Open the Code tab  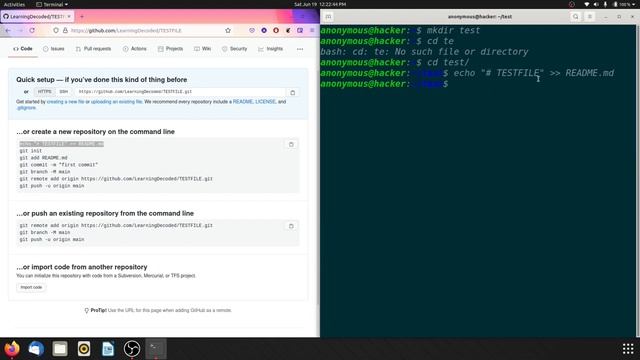coord(23,49)
